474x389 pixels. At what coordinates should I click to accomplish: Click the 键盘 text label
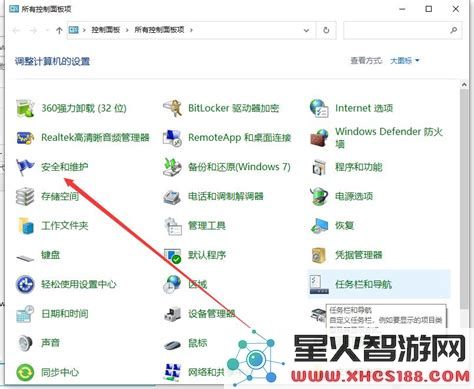click(50, 255)
